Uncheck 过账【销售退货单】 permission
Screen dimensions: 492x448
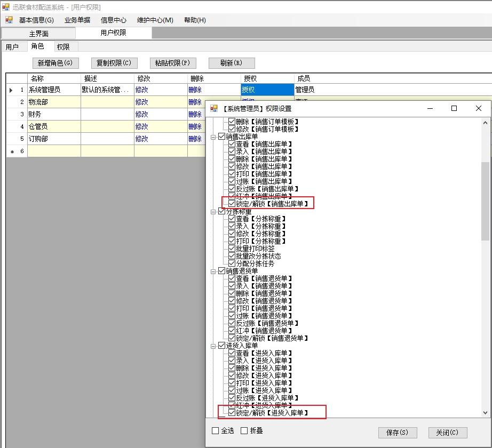pos(232,315)
